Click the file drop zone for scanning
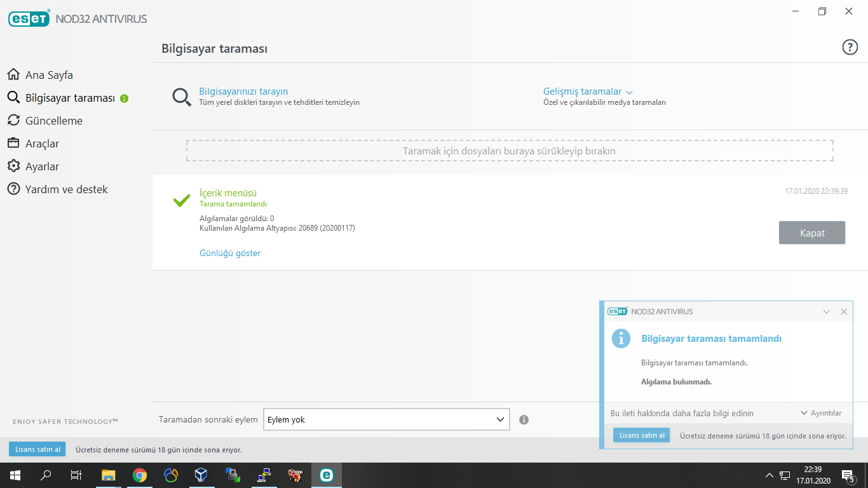 click(x=510, y=151)
